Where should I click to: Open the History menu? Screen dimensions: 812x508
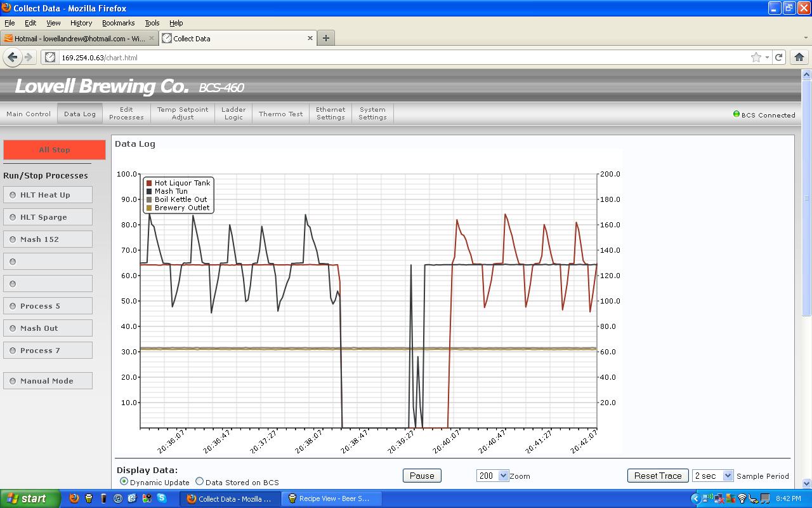(81, 23)
